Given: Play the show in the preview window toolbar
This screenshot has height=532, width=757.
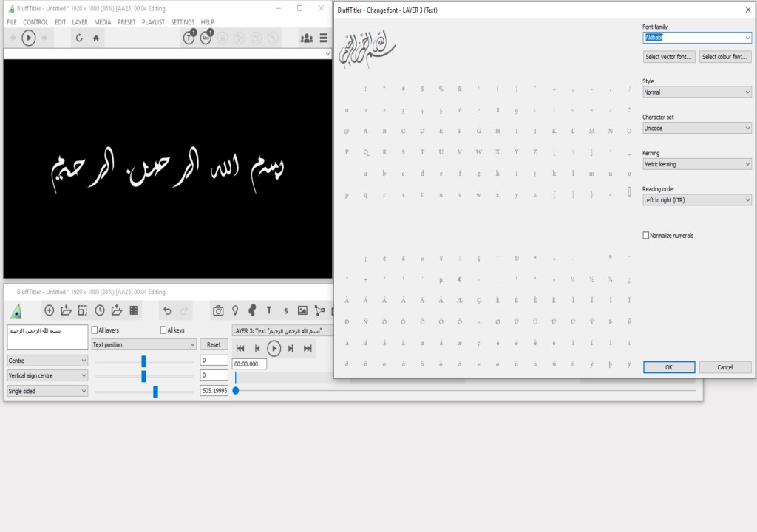Looking at the screenshot, I should pos(29,38).
